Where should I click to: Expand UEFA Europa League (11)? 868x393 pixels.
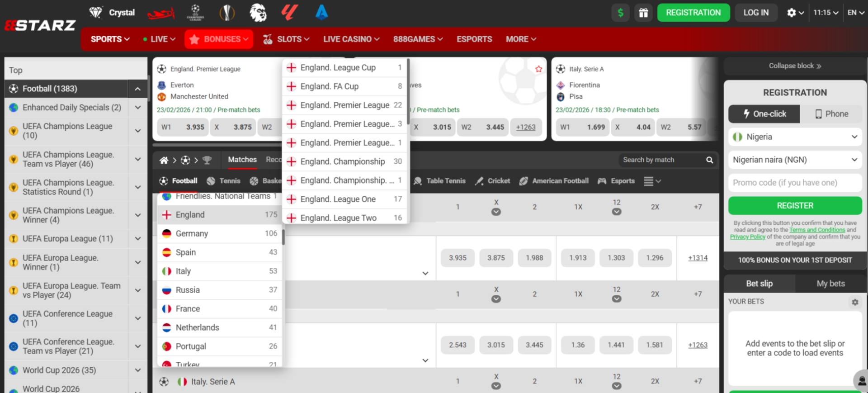pos(137,239)
